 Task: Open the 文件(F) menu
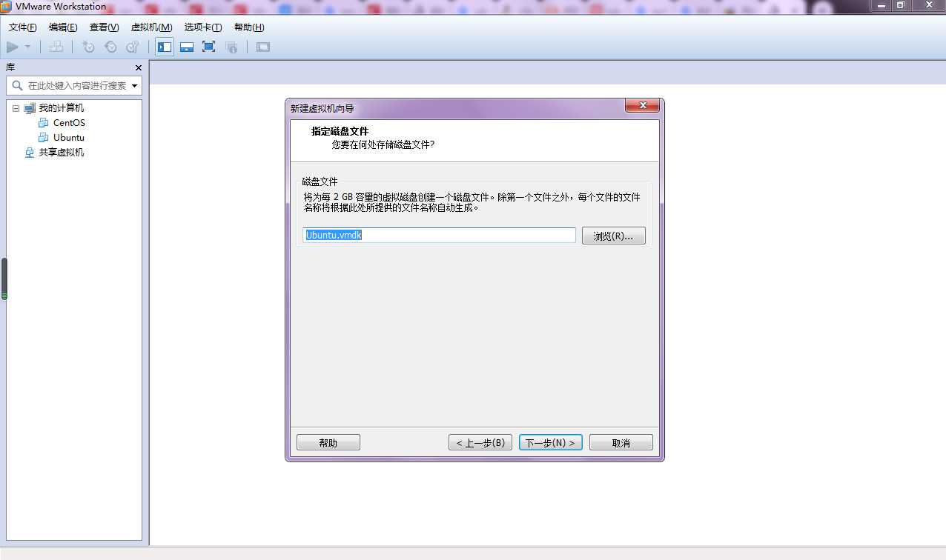pyautogui.click(x=23, y=27)
